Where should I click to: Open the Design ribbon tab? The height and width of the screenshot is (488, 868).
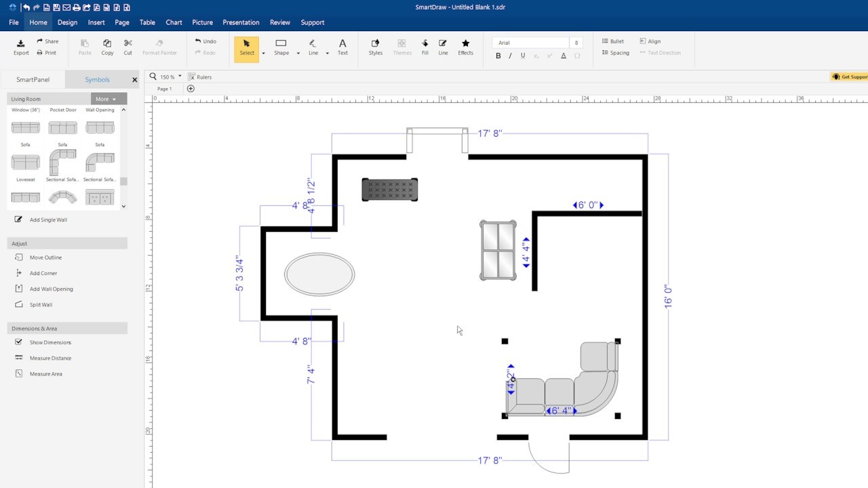67,22
